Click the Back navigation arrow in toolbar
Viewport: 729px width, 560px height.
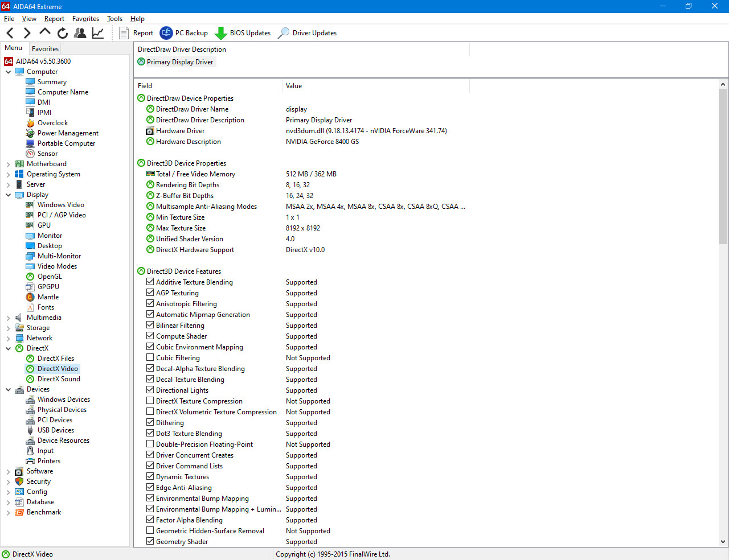point(10,33)
